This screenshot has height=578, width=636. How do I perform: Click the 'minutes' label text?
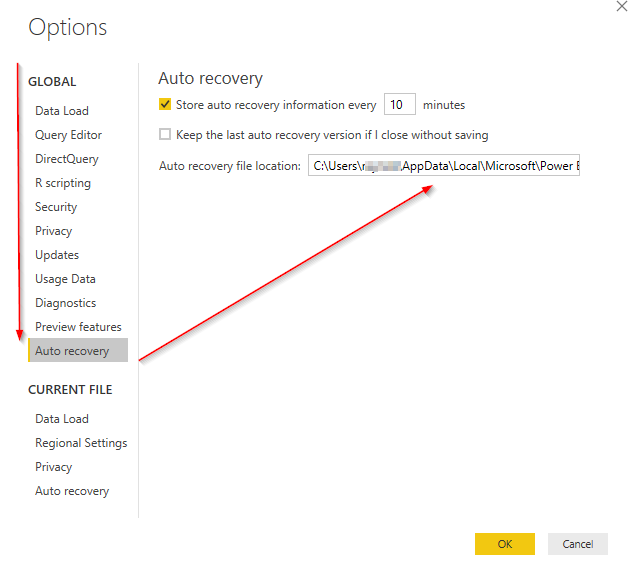[444, 105]
